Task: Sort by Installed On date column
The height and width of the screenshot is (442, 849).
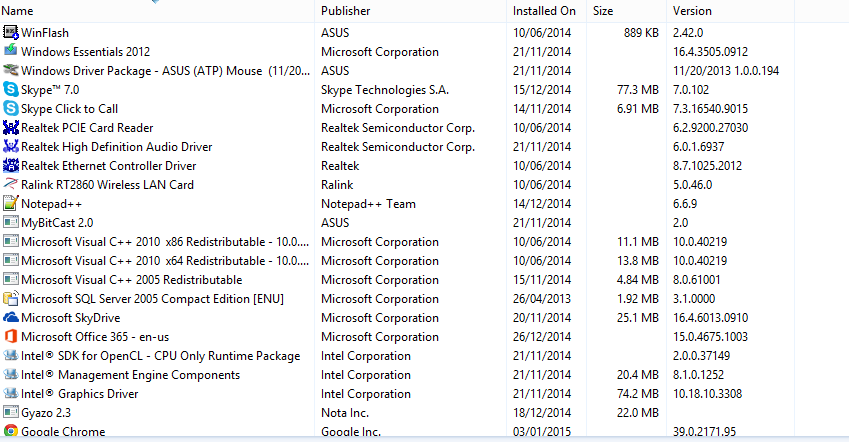Action: click(544, 11)
